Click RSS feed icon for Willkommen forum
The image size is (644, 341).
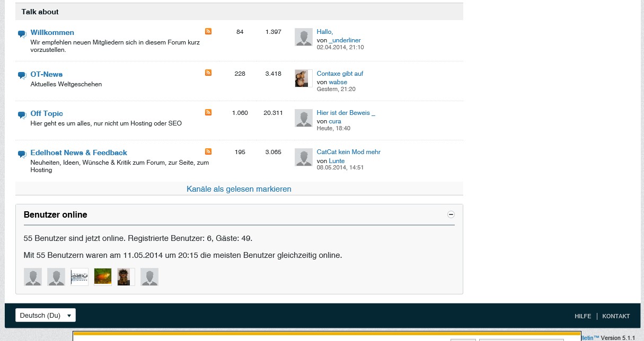coord(208,31)
